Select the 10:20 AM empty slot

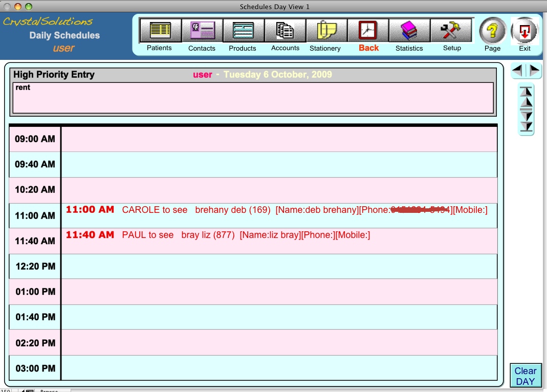[279, 190]
